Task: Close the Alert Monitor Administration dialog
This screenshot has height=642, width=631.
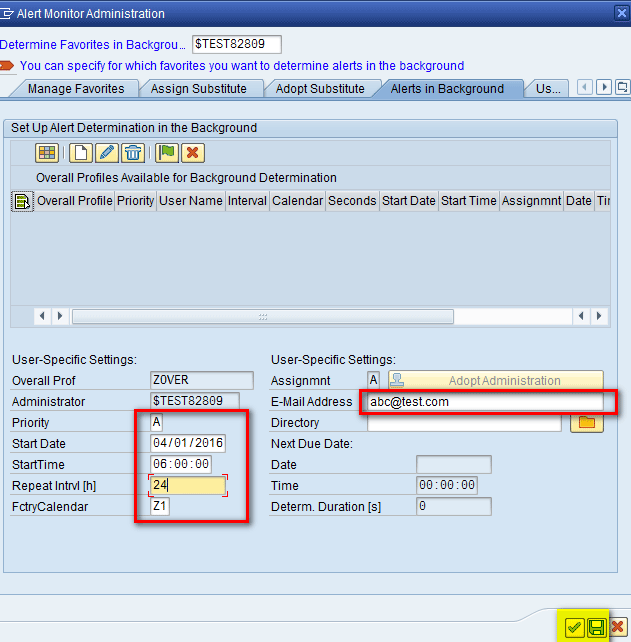Action: [622, 13]
